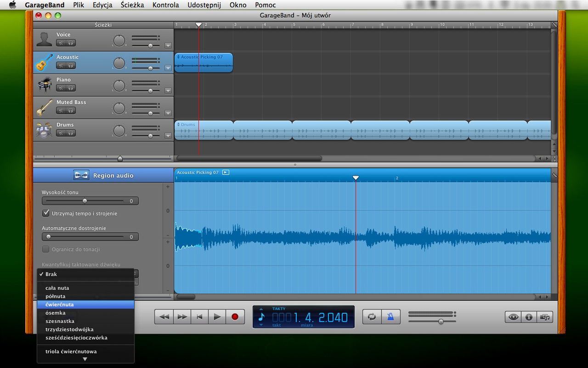This screenshot has width=588, height=368.
Task: Open the Ścieżka menu
Action: pos(132,5)
